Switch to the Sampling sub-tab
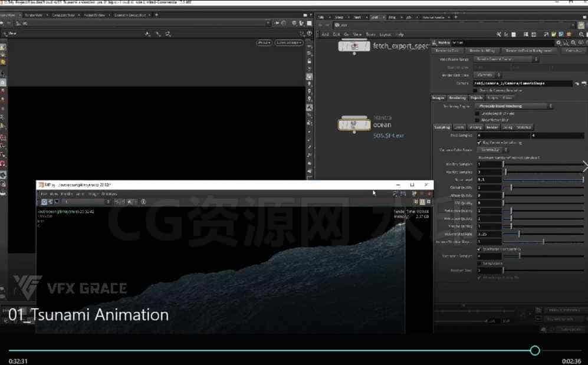The height and width of the screenshot is (365, 588). 442,127
